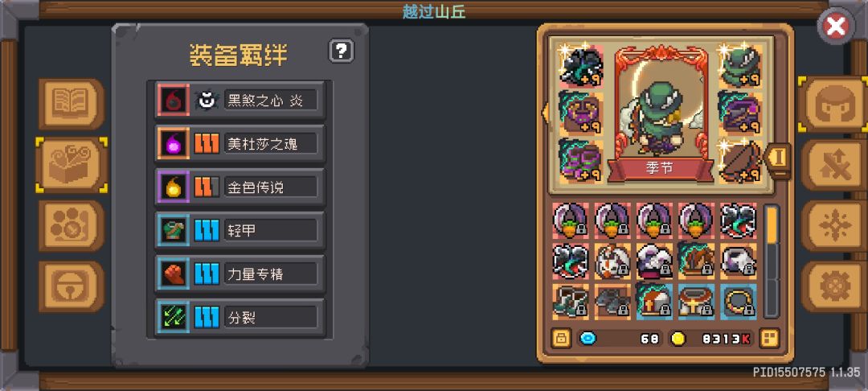Open the paw print tab on left sidebar
Image resolution: width=868 pixels, height=391 pixels.
point(72,225)
